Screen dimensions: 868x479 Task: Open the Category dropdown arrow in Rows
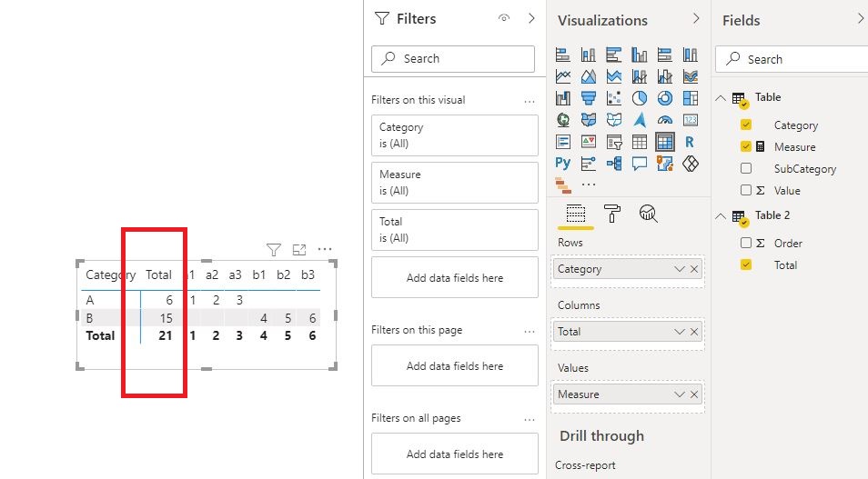[x=680, y=269]
